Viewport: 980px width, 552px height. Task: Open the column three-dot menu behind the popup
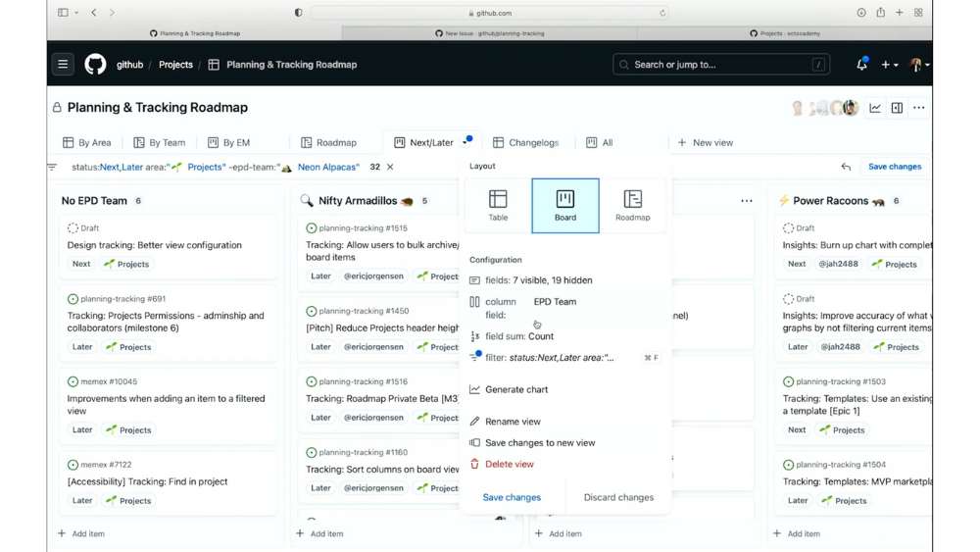pyautogui.click(x=746, y=201)
